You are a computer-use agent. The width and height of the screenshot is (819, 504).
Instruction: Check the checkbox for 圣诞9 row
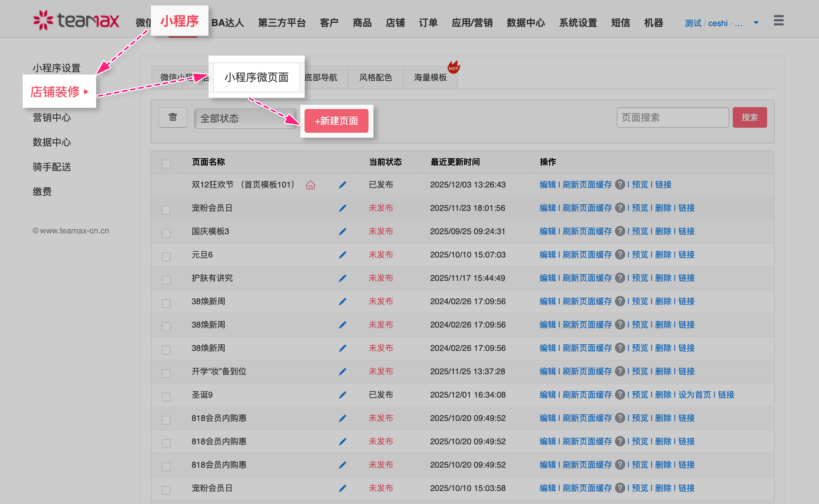click(x=166, y=397)
